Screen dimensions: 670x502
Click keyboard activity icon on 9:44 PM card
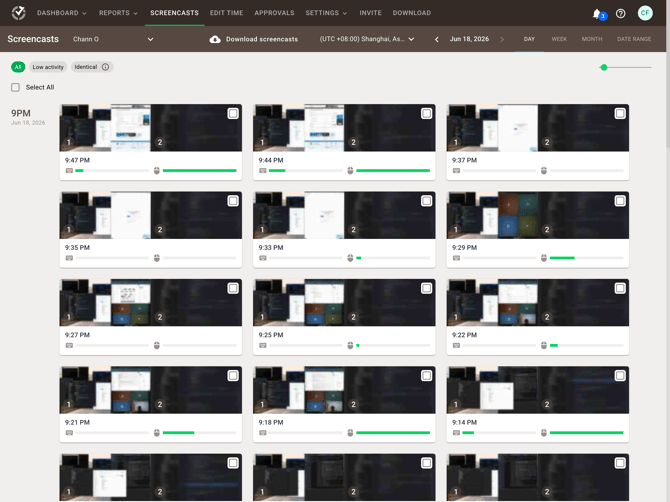tap(263, 170)
